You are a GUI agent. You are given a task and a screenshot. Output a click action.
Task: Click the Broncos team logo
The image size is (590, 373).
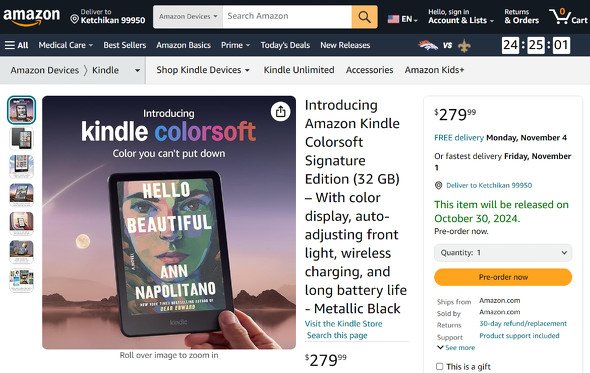[x=428, y=46]
